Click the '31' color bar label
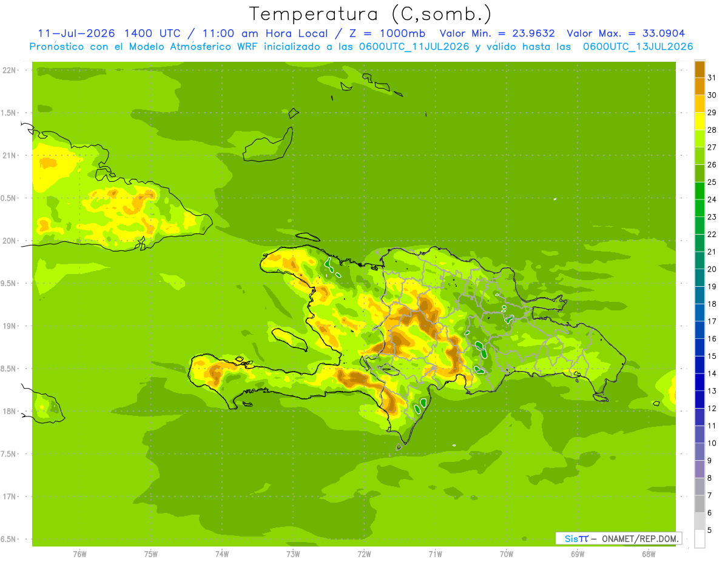728x562 pixels. 712,78
